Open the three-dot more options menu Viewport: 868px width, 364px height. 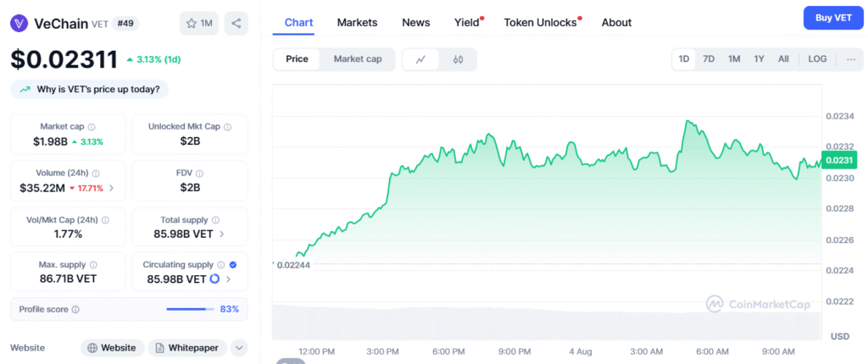pos(851,59)
